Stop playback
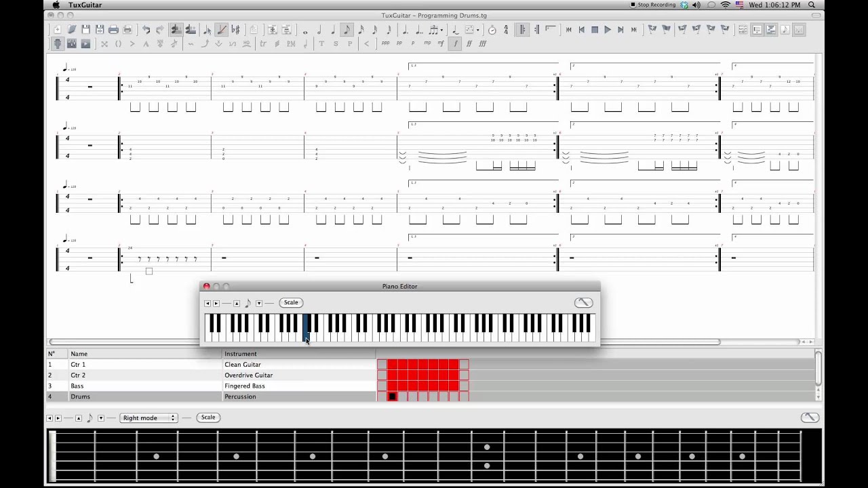This screenshot has width=868, height=488. [x=595, y=30]
